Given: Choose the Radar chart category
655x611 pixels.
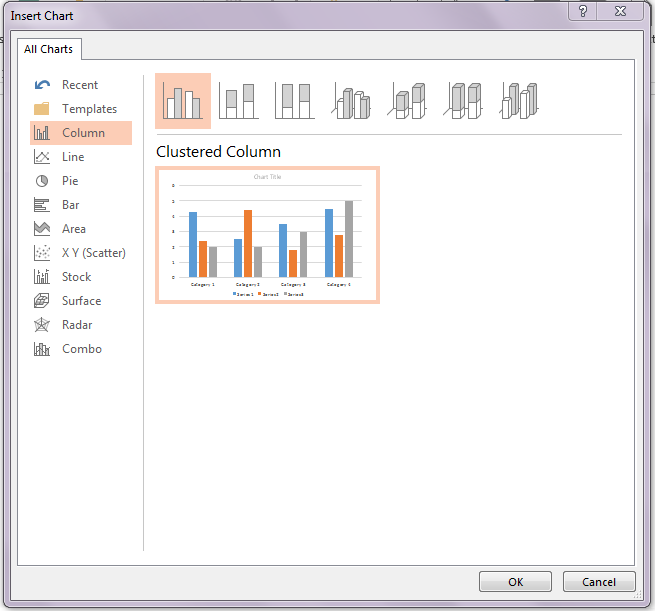Looking at the screenshot, I should coord(76,325).
